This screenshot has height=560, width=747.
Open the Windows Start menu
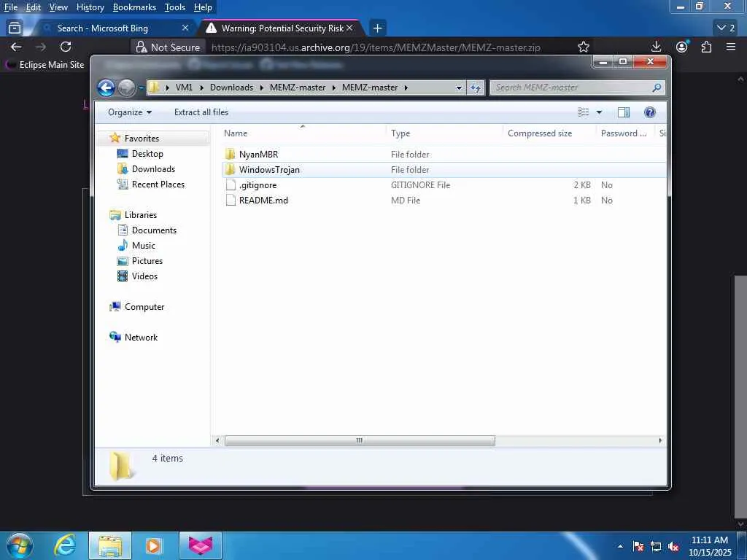pos(20,545)
